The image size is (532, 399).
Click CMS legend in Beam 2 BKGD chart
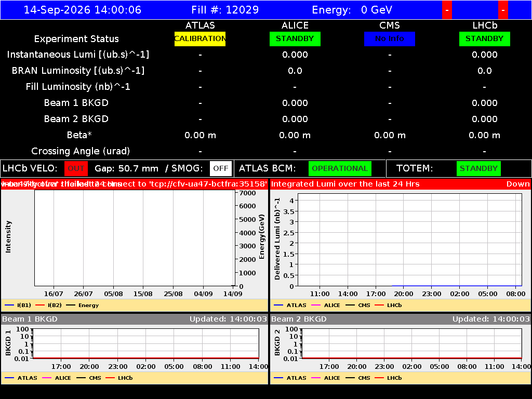pyautogui.click(x=358, y=378)
